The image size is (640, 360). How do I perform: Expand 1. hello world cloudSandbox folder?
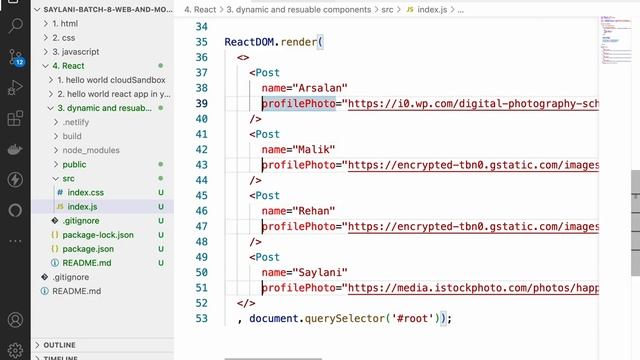(102, 80)
